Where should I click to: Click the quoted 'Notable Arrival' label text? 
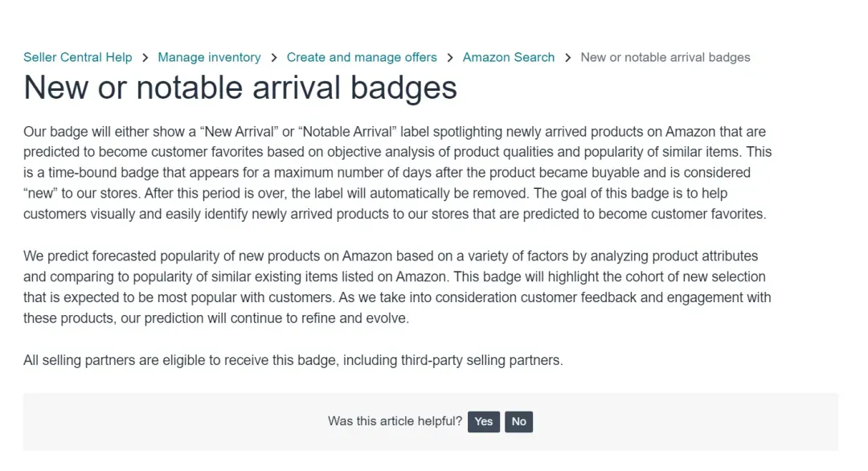coord(347,131)
